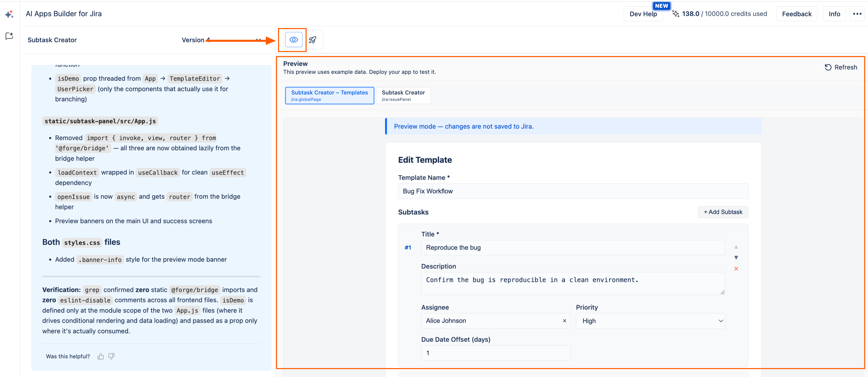The width and height of the screenshot is (868, 377).
Task: Click the '#1' subtask number label
Action: click(408, 248)
